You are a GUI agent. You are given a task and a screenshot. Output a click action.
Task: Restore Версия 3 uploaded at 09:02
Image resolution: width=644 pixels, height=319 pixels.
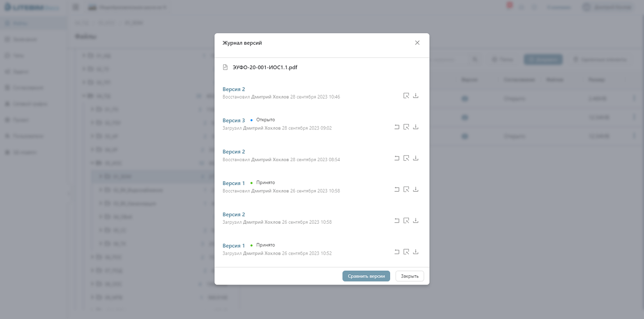(x=397, y=127)
